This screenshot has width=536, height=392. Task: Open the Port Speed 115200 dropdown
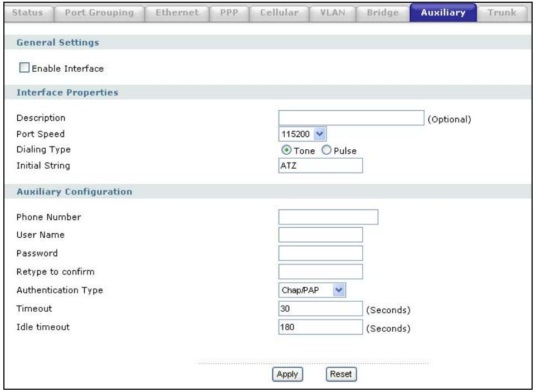(303, 134)
